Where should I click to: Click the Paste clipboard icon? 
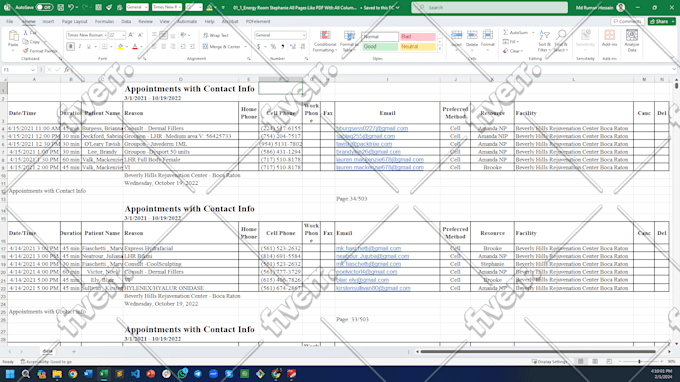13,36
